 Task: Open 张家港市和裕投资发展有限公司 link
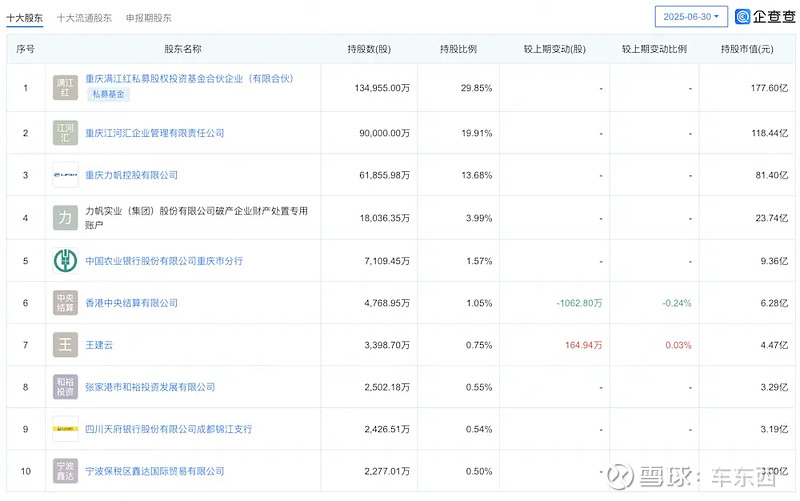click(150, 387)
